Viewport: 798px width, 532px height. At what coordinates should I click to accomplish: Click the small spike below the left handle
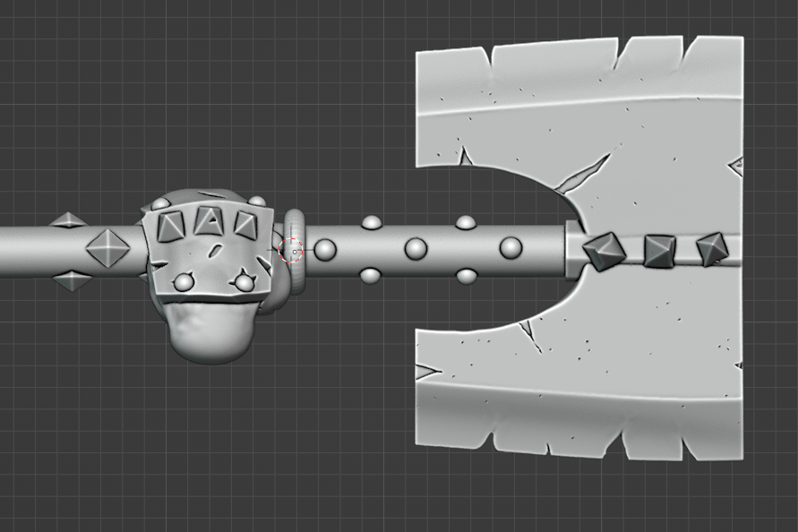72,281
